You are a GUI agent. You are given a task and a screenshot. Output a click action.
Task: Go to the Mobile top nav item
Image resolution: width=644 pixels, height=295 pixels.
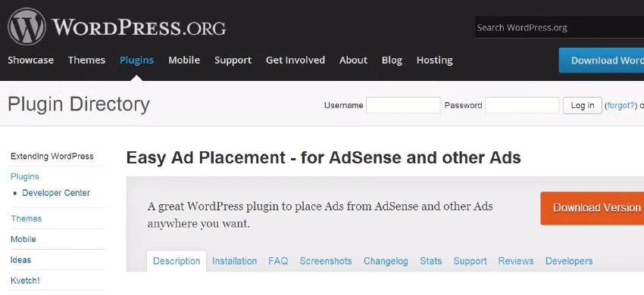coord(184,60)
